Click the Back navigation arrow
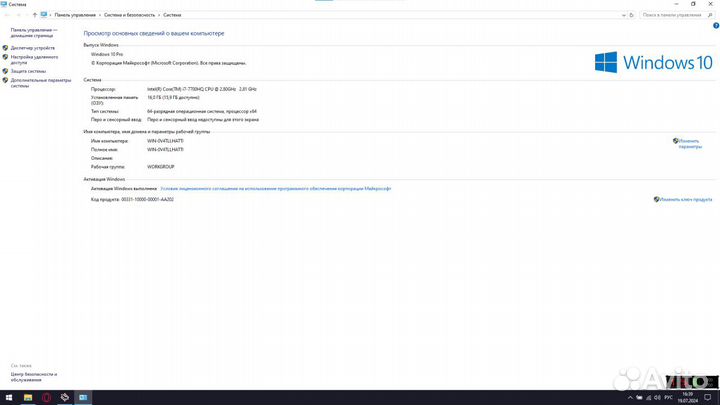720x405 pixels. 7,15
